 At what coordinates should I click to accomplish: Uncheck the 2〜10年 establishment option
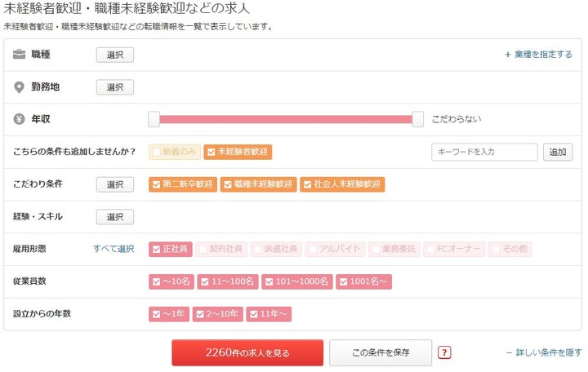click(x=218, y=314)
